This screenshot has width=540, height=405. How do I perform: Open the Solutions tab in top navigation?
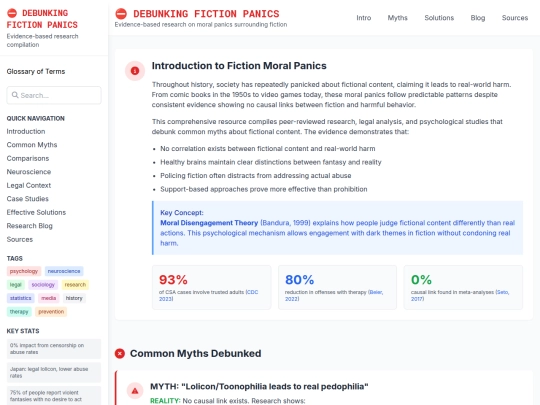(x=439, y=18)
